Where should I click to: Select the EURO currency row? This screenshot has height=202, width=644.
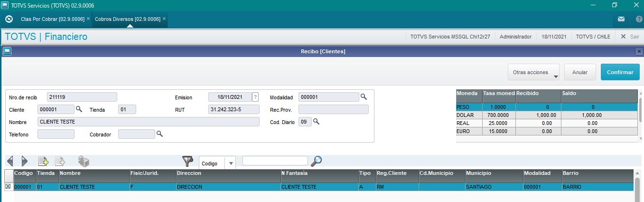pyautogui.click(x=547, y=131)
